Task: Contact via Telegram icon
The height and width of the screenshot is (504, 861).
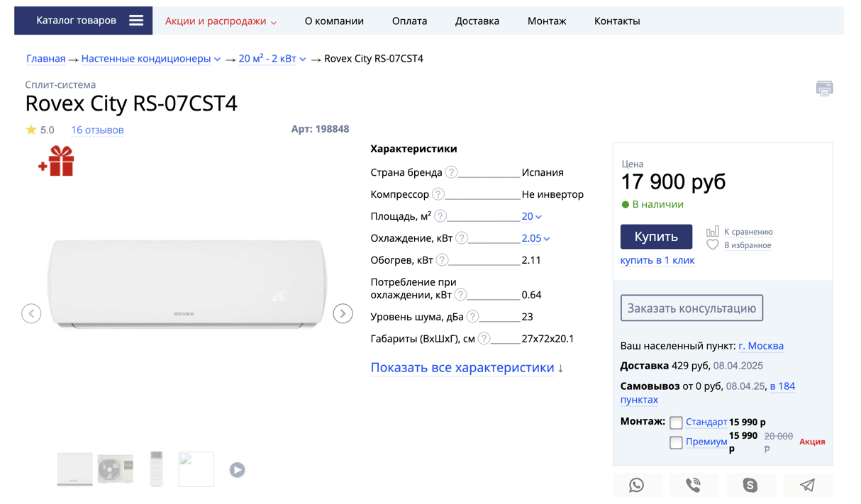Action: pyautogui.click(x=808, y=485)
